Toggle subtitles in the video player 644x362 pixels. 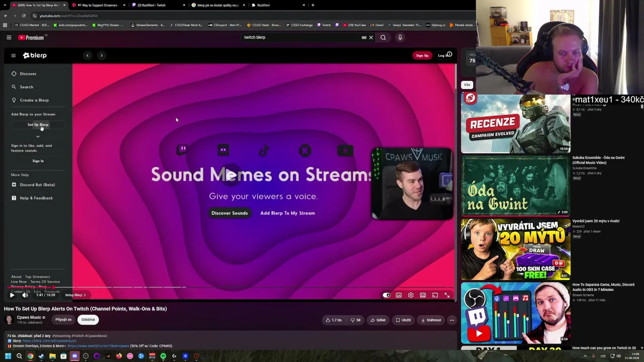tap(398, 295)
